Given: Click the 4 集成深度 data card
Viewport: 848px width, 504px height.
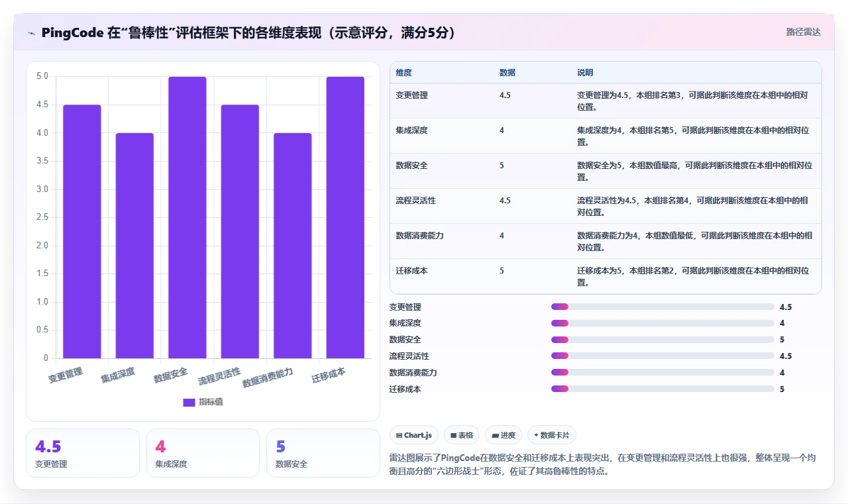Looking at the screenshot, I should point(203,453).
